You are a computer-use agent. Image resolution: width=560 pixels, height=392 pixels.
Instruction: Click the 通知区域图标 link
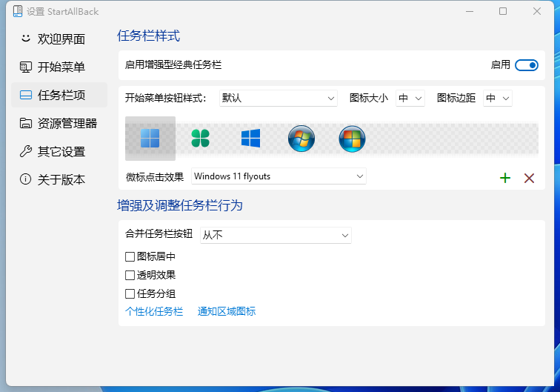(x=227, y=312)
